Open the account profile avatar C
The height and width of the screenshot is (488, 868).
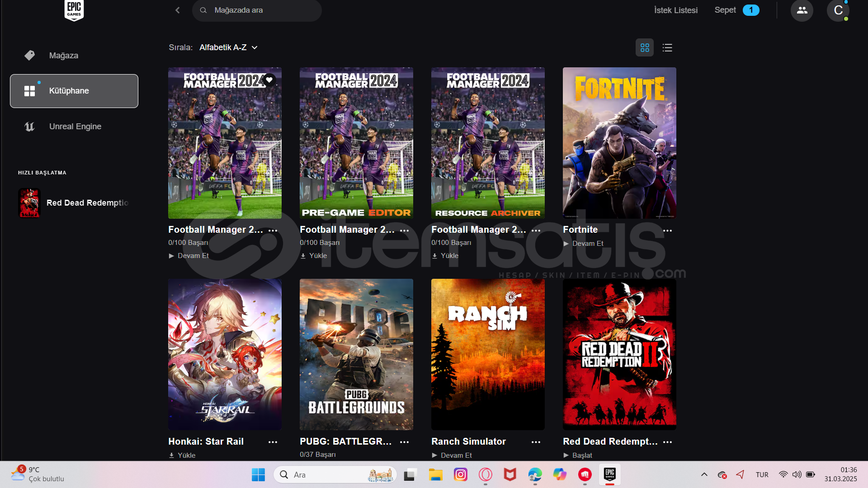[x=838, y=10]
